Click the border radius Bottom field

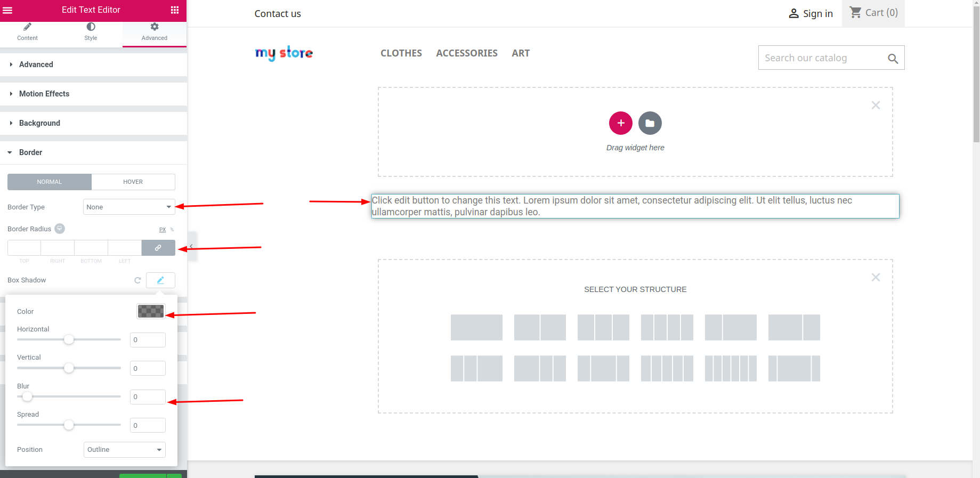[x=91, y=248]
